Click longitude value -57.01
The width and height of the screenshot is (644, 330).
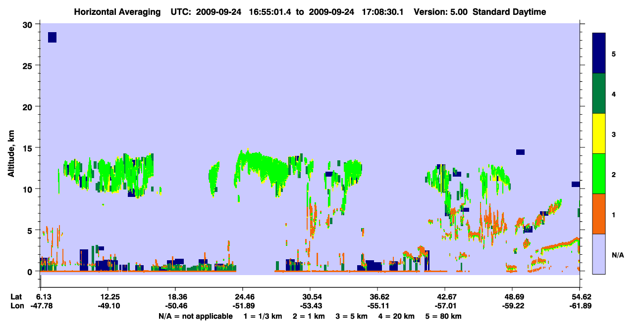tap(445, 306)
